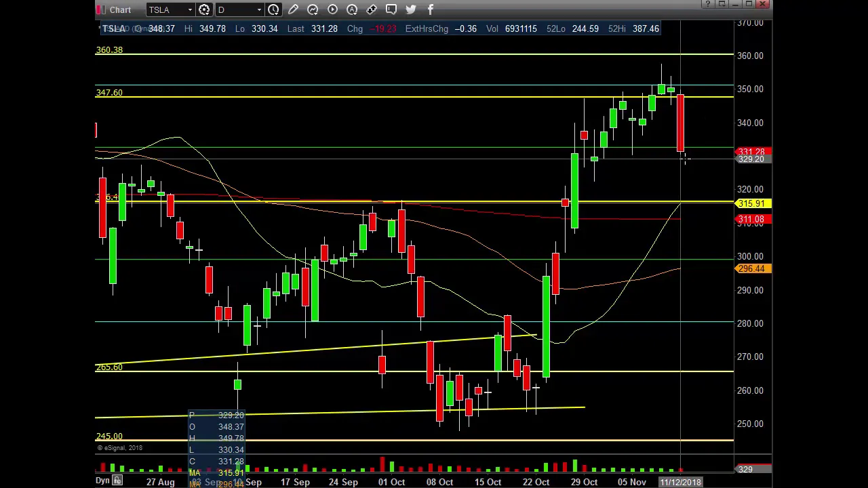The height and width of the screenshot is (488, 868).
Task: Click the 250.00 price axis label
Action: pos(751,424)
